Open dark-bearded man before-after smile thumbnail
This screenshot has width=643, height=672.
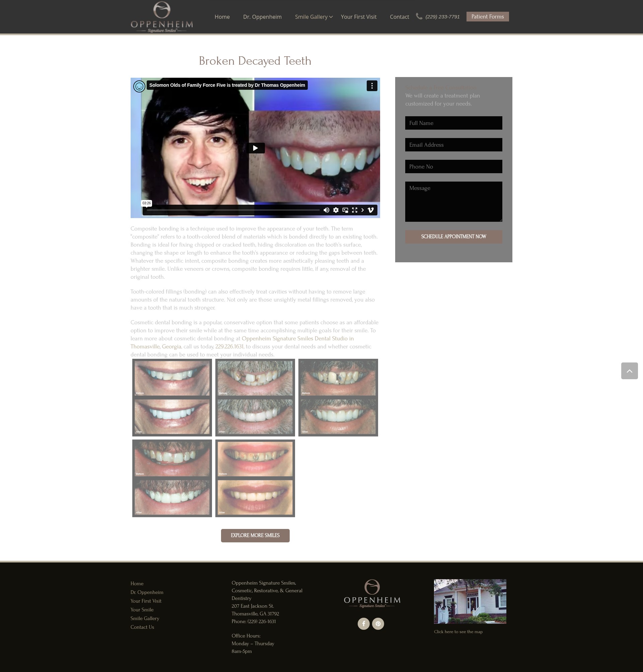pyautogui.click(x=172, y=478)
